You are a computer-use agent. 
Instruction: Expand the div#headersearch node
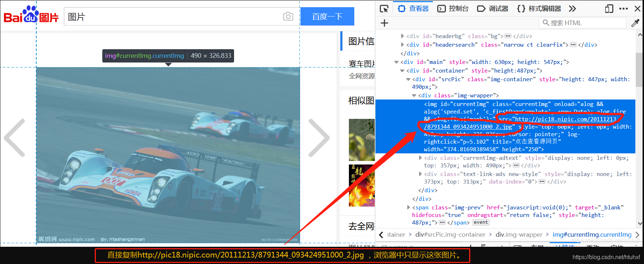402,45
